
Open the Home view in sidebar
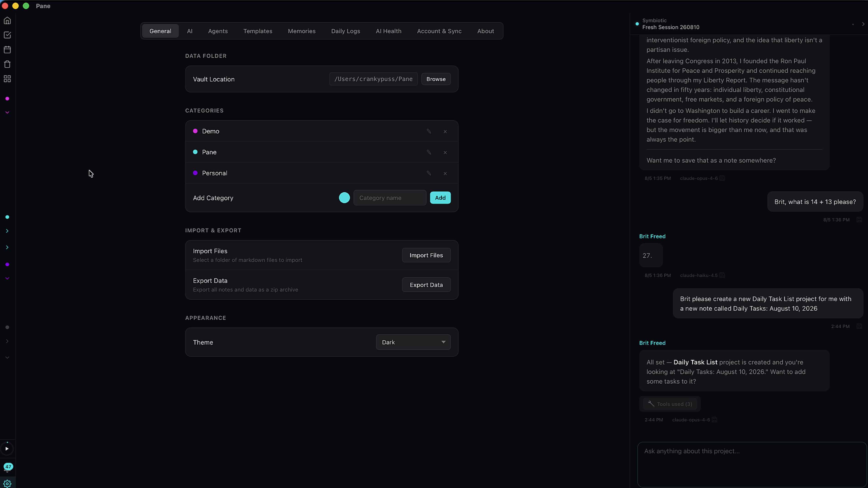(x=7, y=21)
